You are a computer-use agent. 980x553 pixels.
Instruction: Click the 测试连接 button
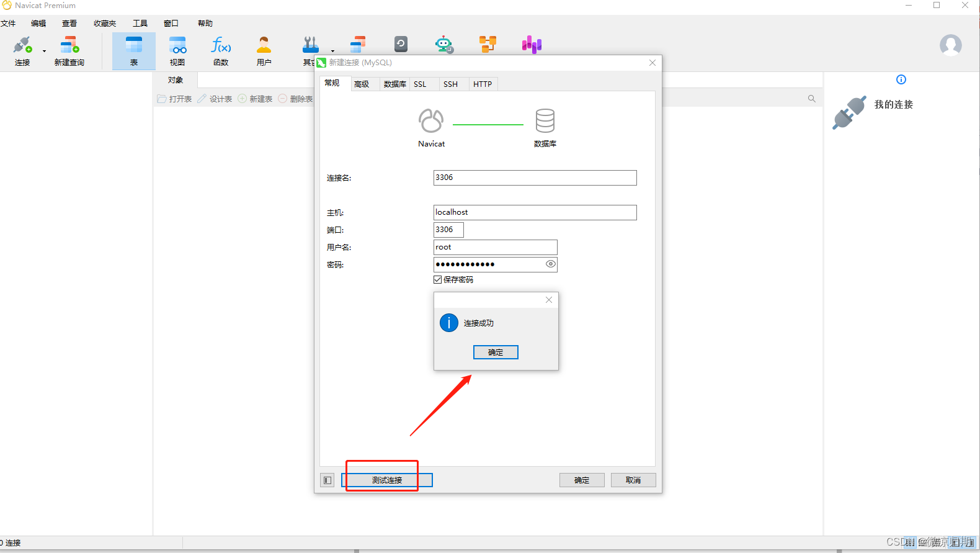pyautogui.click(x=387, y=480)
